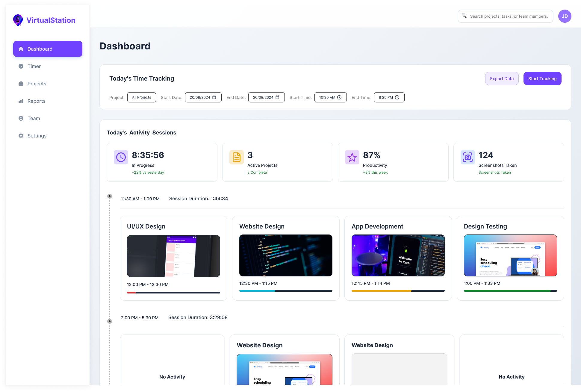Click the App Development progress bar
This screenshot has width=581, height=392.
(398, 291)
